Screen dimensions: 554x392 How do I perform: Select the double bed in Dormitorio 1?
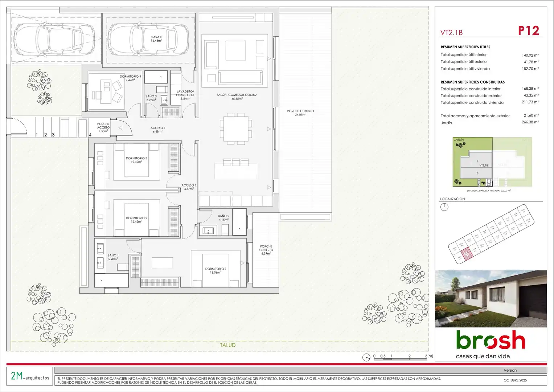(216, 269)
